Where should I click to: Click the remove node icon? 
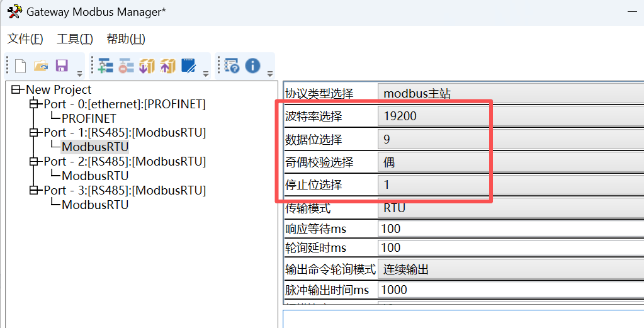point(126,65)
